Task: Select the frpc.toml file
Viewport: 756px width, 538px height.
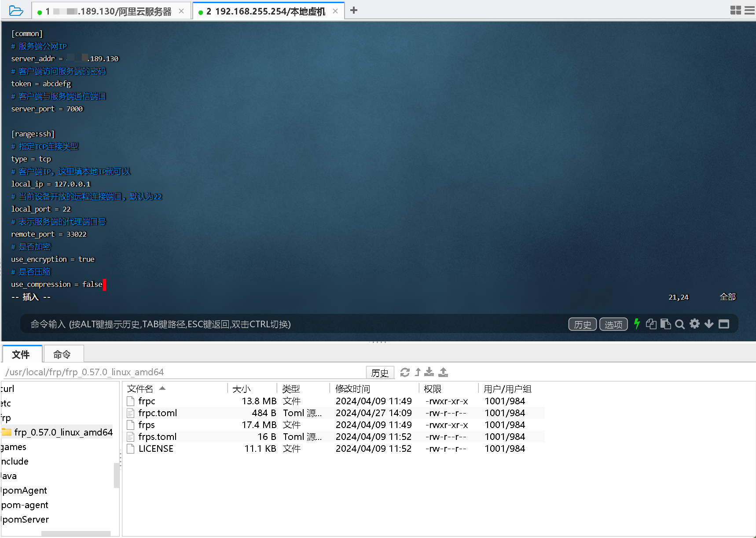Action: click(x=334, y=413)
